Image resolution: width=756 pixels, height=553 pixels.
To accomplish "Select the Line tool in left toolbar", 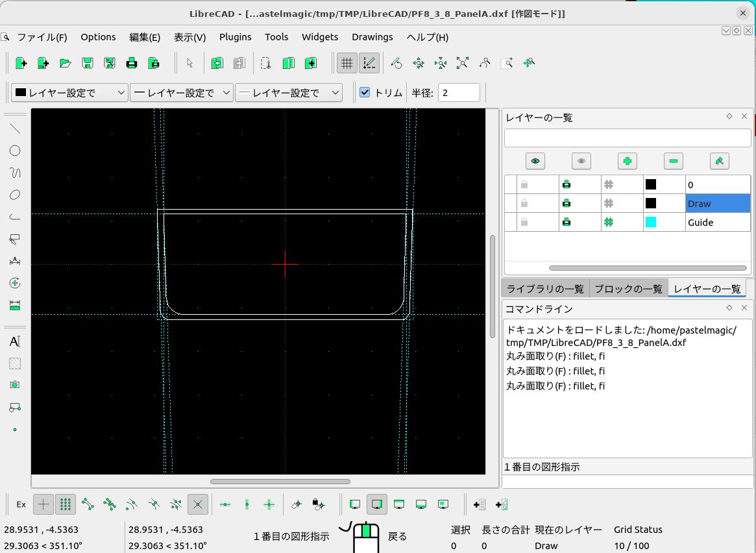I will pos(15,129).
